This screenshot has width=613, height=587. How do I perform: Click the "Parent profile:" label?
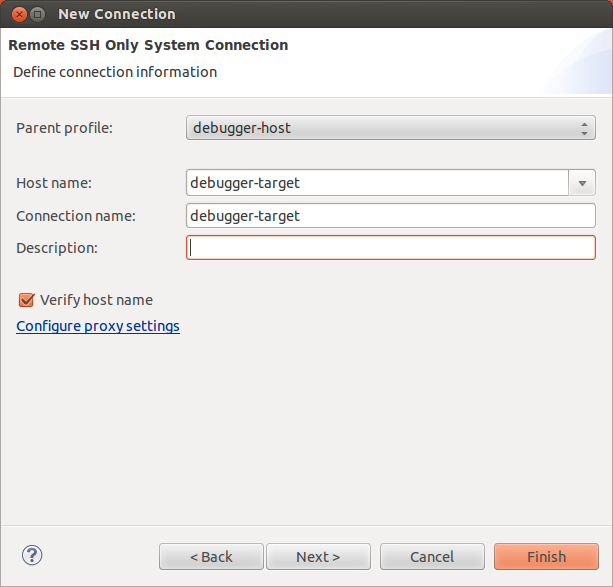(65, 128)
